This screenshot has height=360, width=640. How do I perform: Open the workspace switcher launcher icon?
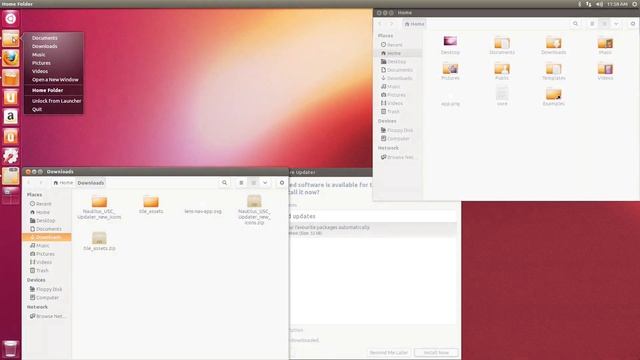tap(11, 195)
